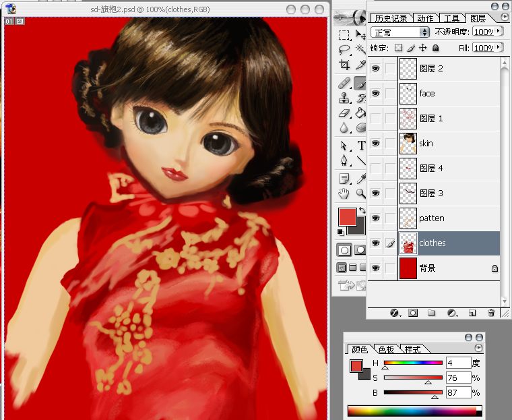The image size is (512, 420).
Task: Select the Path Selection arrow tool
Action: tap(344, 146)
